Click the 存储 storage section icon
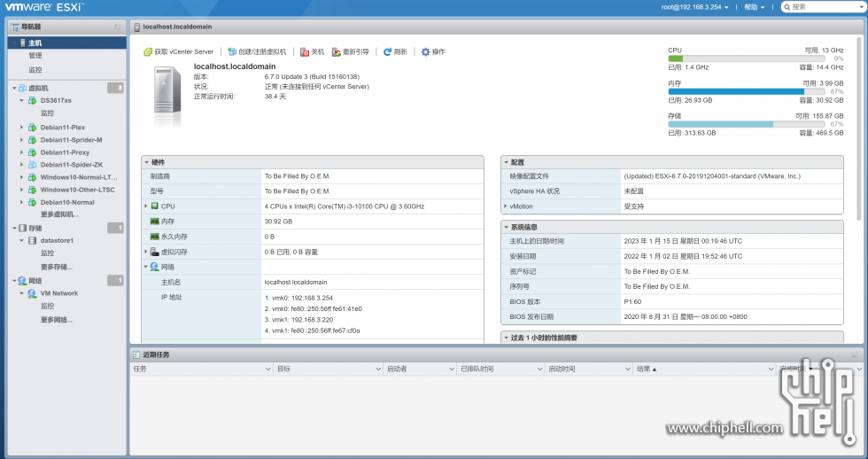This screenshot has height=459, width=868. [x=23, y=228]
